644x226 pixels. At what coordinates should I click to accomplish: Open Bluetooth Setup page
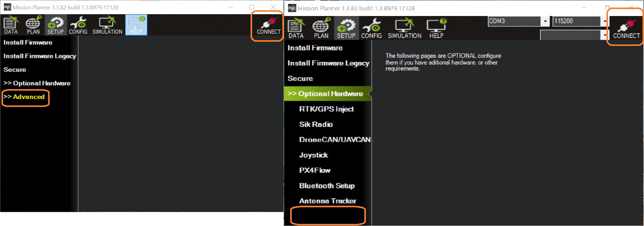coord(327,186)
